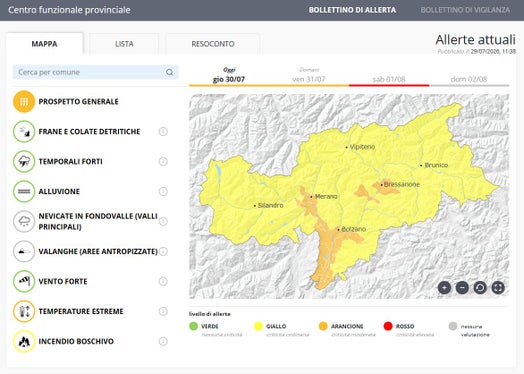Screen dimensions: 524x374
Task: Select the Temperature Estreme thermometer icon
Action: (24, 311)
